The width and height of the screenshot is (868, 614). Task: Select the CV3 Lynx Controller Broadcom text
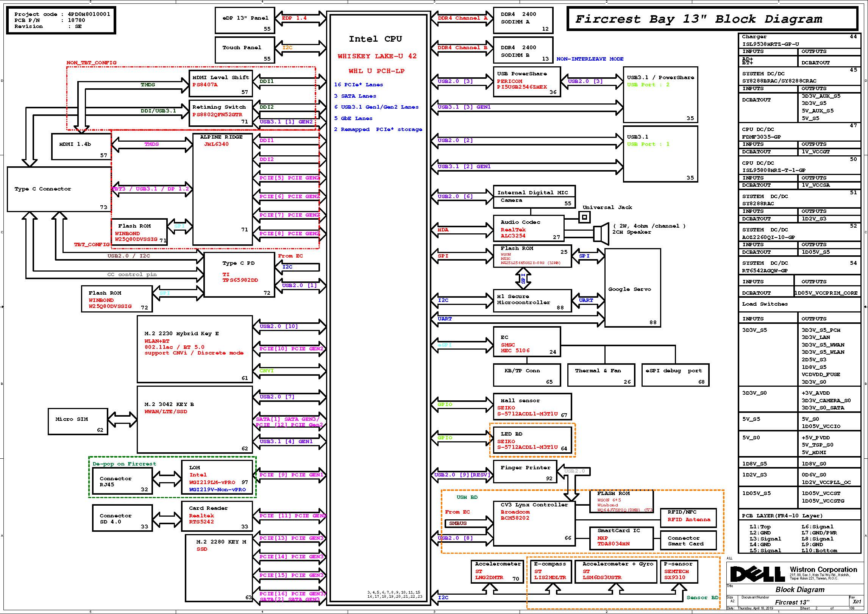pos(534,511)
